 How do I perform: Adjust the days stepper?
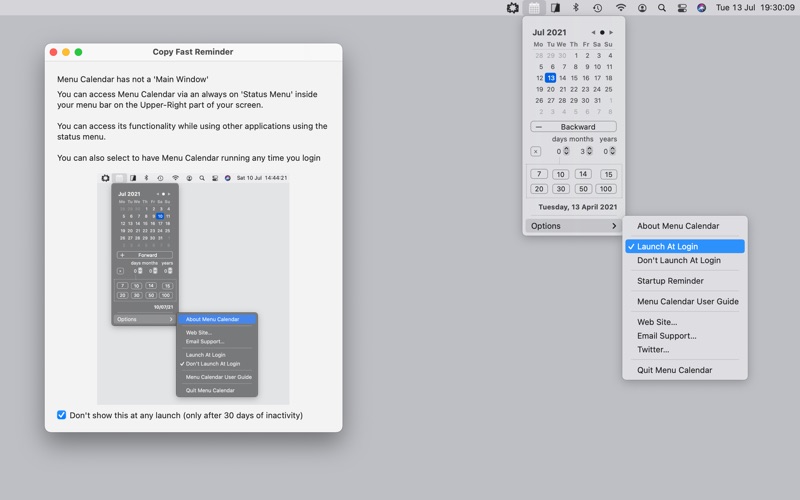566,151
